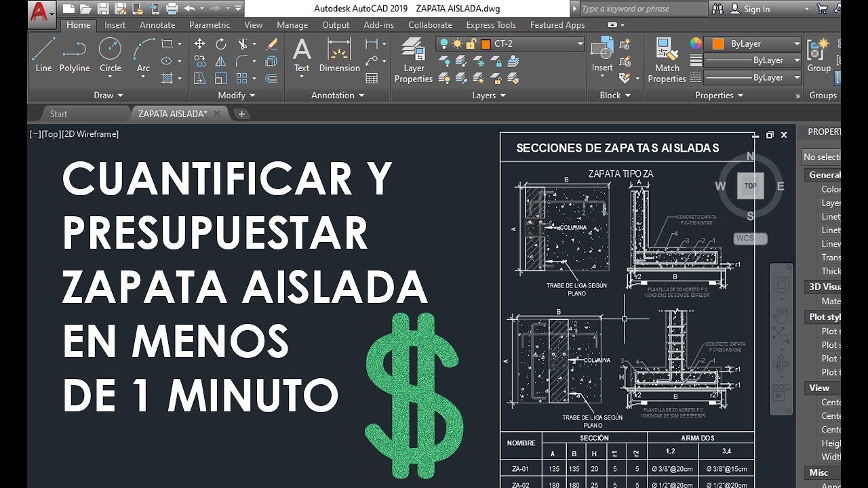Open the Parametric ribbon tab
The image size is (868, 488).
(x=210, y=25)
